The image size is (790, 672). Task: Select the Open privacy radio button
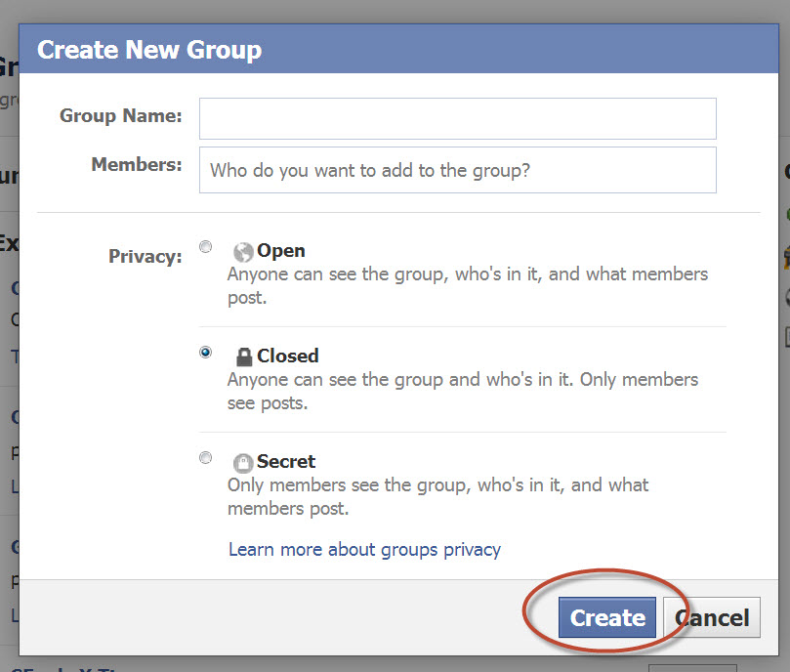click(x=205, y=246)
